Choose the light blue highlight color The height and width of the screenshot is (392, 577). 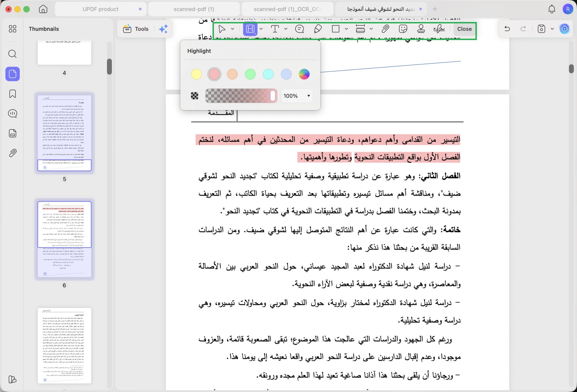pos(286,74)
